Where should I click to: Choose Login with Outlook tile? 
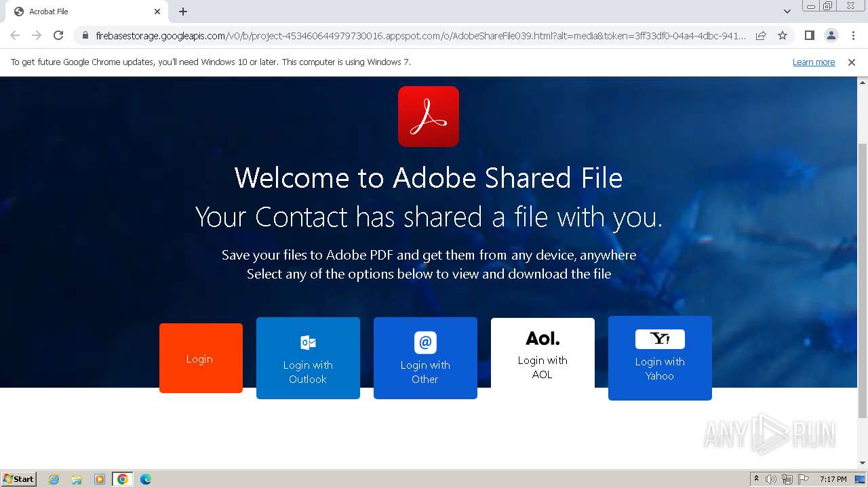(x=308, y=358)
